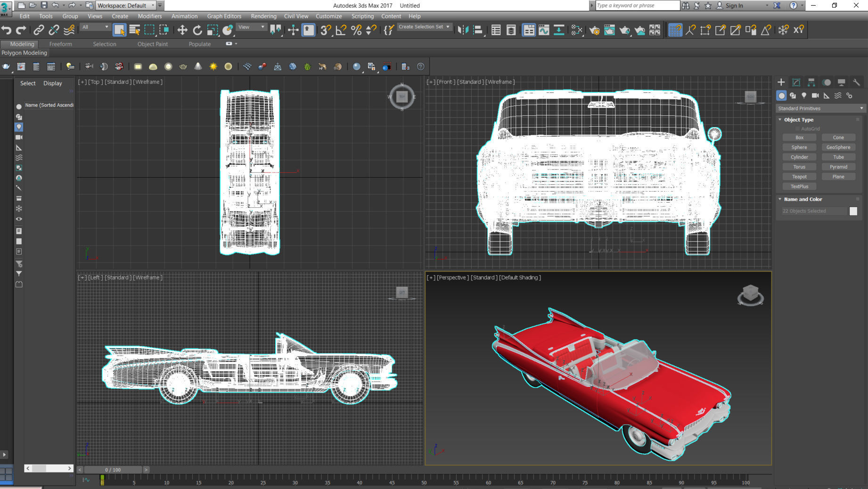Switch to Space Warps category icon
Screen dimensions: 868x489
838,96
